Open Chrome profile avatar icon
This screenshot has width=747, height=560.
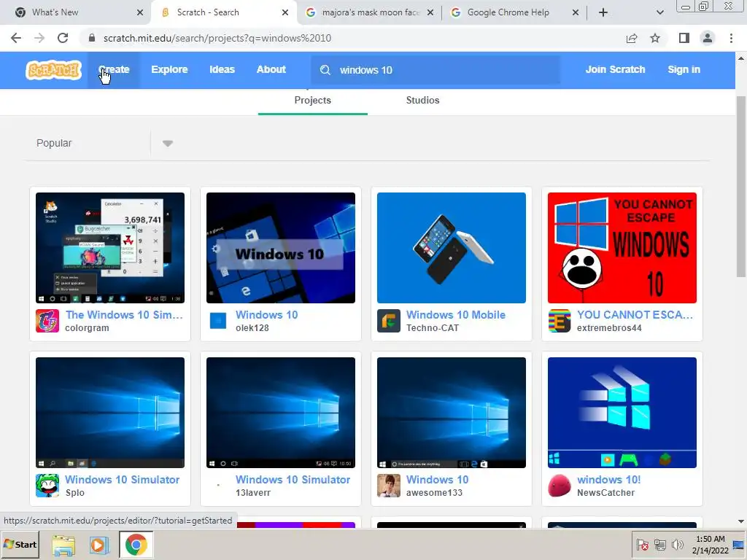pyautogui.click(x=708, y=38)
